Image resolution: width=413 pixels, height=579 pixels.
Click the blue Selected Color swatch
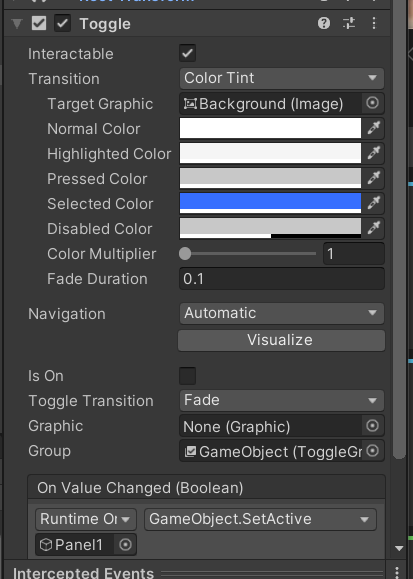(x=270, y=203)
